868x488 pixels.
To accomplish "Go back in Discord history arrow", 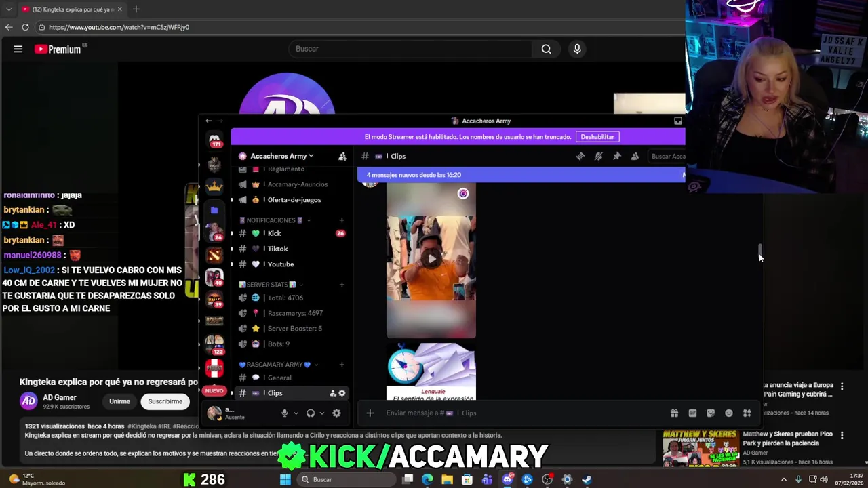I will pos(209,121).
